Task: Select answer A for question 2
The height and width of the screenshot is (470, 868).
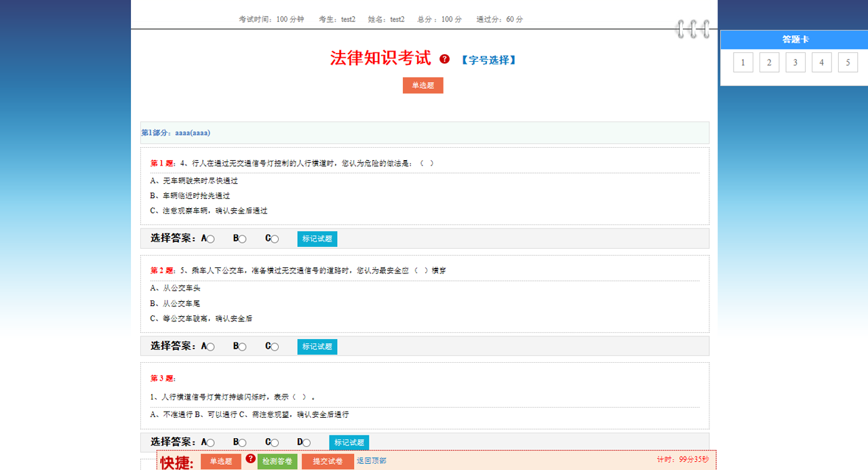Action: [211, 347]
